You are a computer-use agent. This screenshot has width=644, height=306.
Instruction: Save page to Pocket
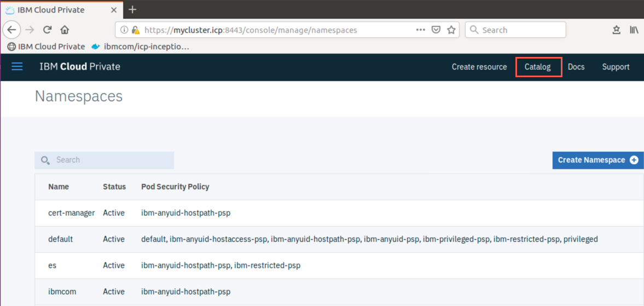click(436, 30)
